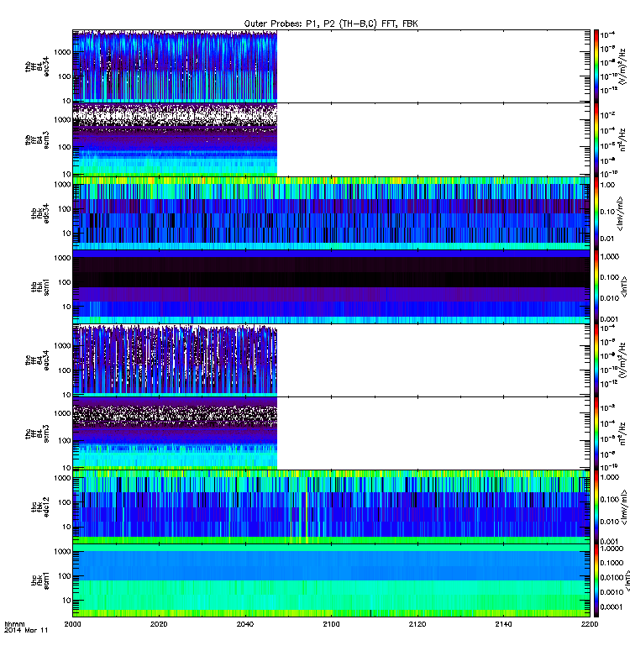Click the 'hhmm' time axis label
Screen dimensions: 630x672
[x=14, y=624]
